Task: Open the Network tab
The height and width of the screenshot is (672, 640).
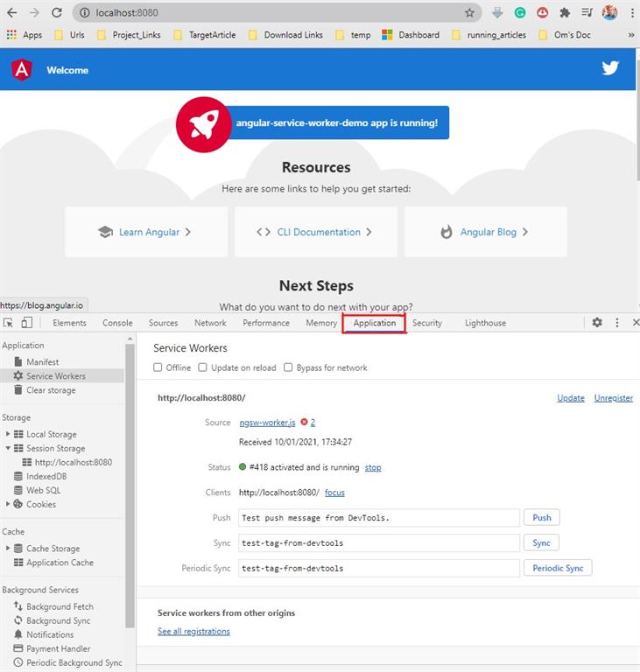Action: click(x=210, y=323)
